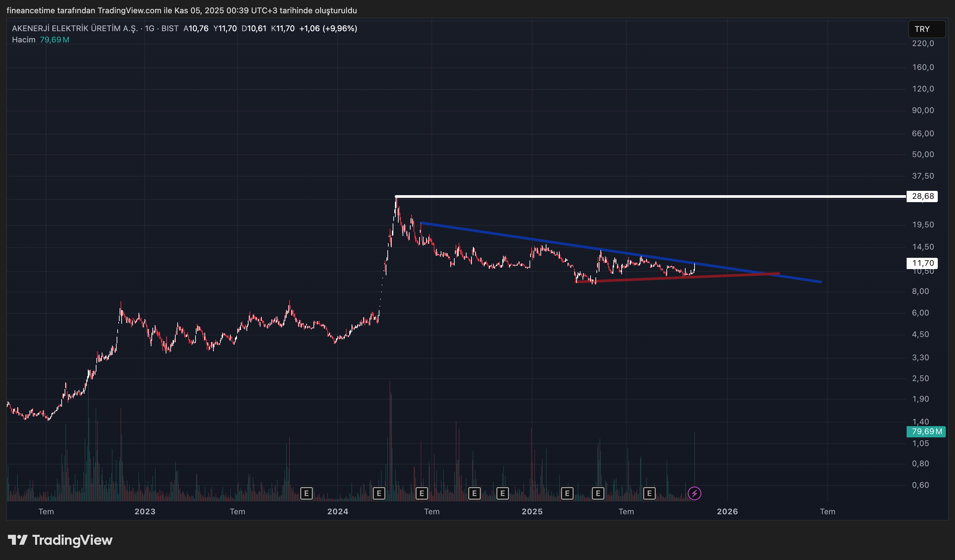Click the last E marker right of Tem 2025
The width and height of the screenshot is (955, 560).
[x=649, y=493]
